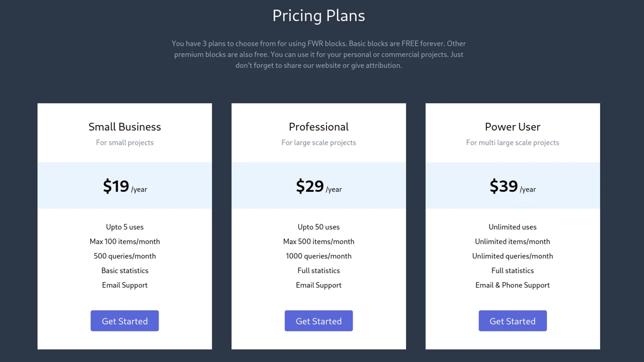Select the Professional pricing card
Screen dimensions: 644x362
point(318,225)
